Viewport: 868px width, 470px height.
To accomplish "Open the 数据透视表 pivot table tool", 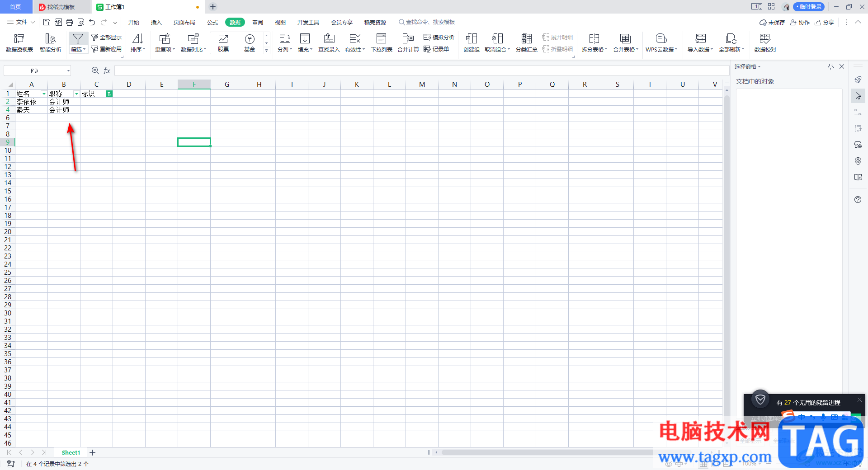I will (19, 43).
